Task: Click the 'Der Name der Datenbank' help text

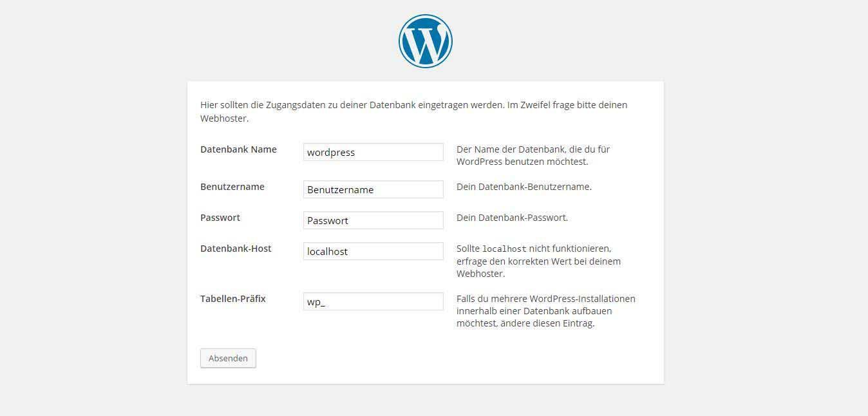Action: pos(533,155)
